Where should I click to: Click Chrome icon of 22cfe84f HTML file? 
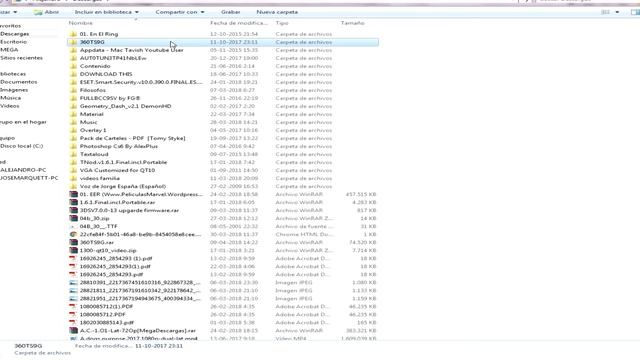(x=73, y=234)
